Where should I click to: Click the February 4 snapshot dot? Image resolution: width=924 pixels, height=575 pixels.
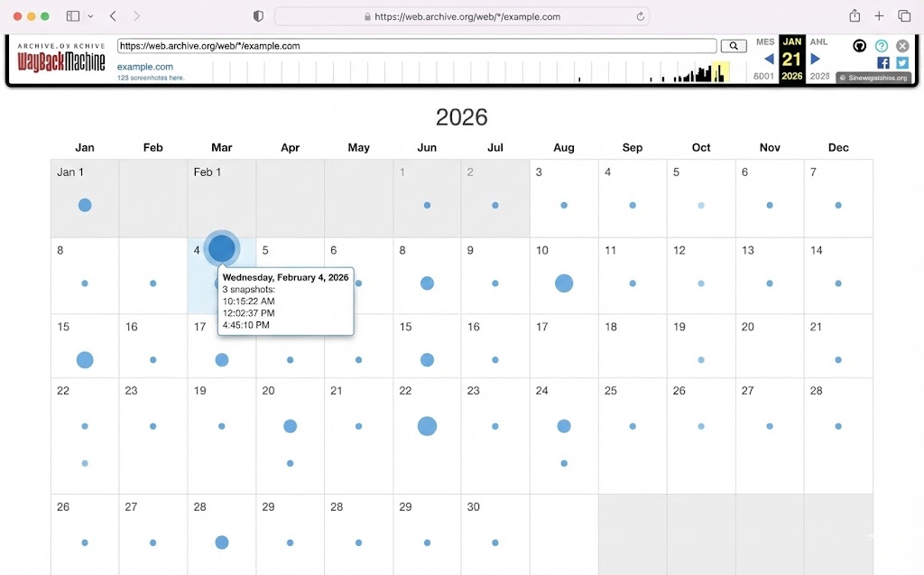pyautogui.click(x=221, y=247)
